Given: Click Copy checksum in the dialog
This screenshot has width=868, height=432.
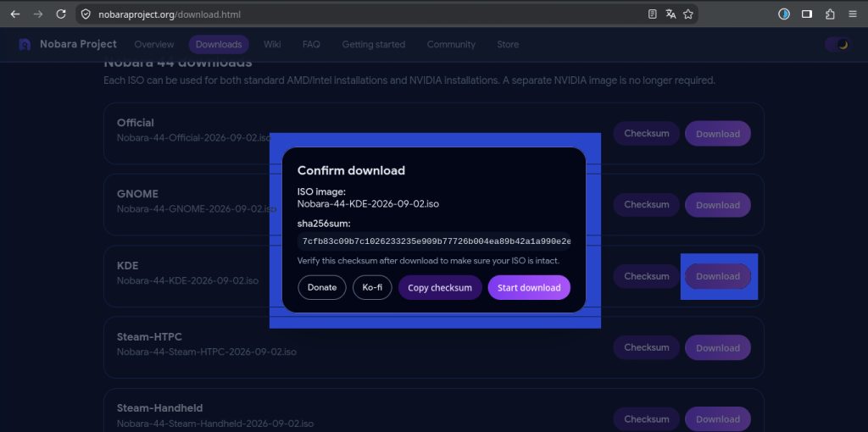Looking at the screenshot, I should pos(440,288).
